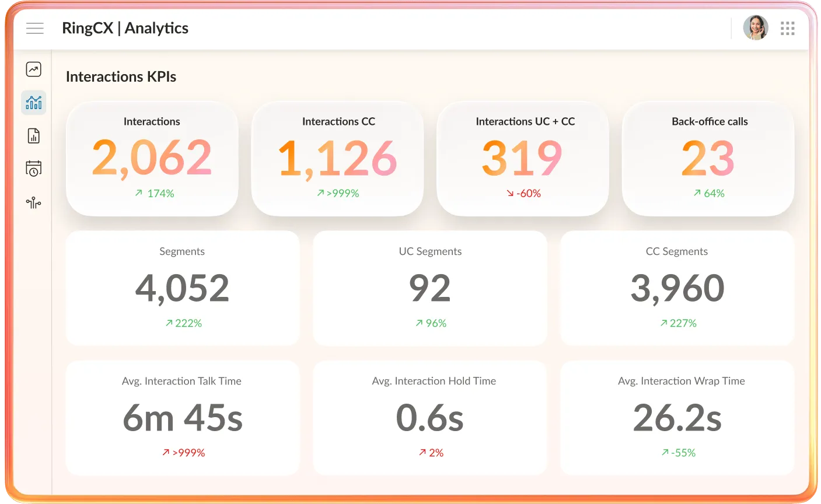Screen dimensions: 821x504
Task: Click the red >999% talk time change
Action: click(x=183, y=453)
